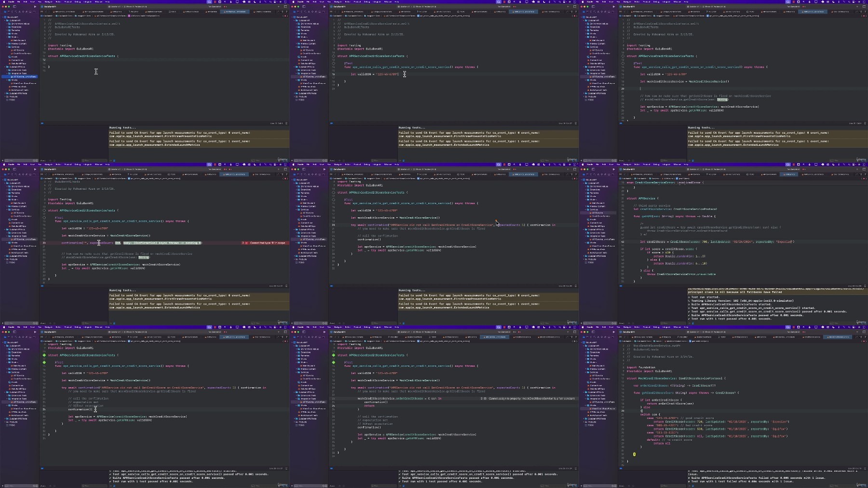Select the BankAccountTests file in the center frame
Screen dimensions: 868x488
pos(309,252)
